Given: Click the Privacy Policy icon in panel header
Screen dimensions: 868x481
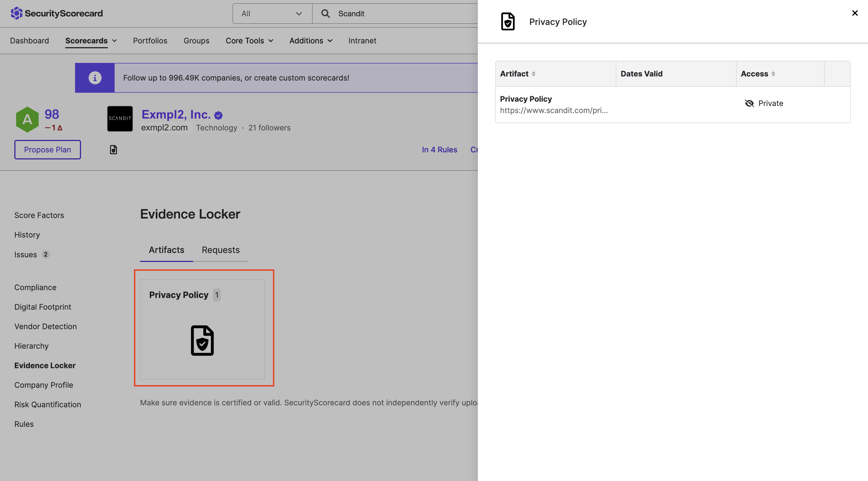Looking at the screenshot, I should click(x=507, y=22).
